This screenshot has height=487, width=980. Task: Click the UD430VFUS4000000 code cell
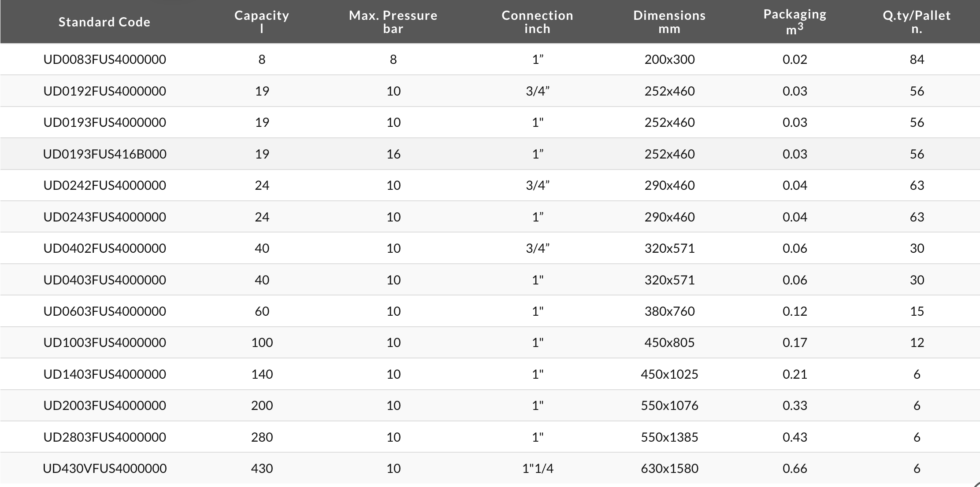(104, 469)
